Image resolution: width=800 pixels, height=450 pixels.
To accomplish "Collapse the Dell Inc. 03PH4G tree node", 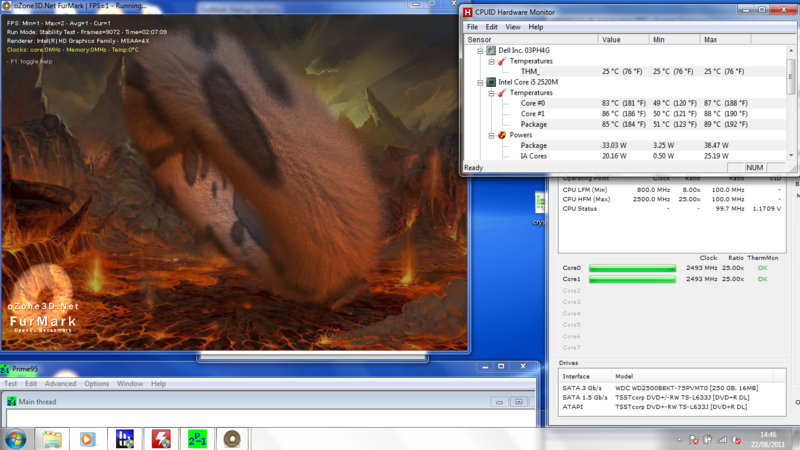I will [480, 51].
